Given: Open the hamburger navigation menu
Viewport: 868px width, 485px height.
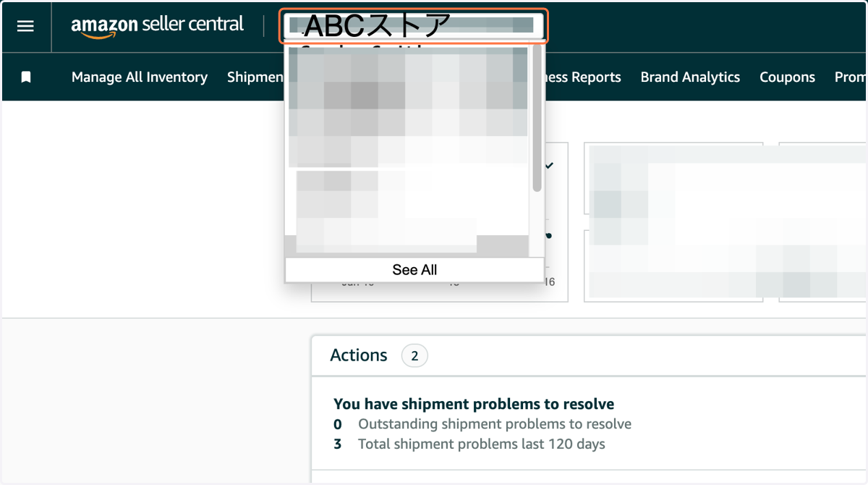Looking at the screenshot, I should 25,26.
